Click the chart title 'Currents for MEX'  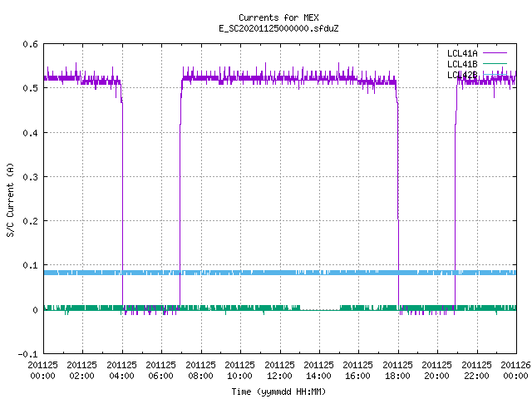pos(278,17)
